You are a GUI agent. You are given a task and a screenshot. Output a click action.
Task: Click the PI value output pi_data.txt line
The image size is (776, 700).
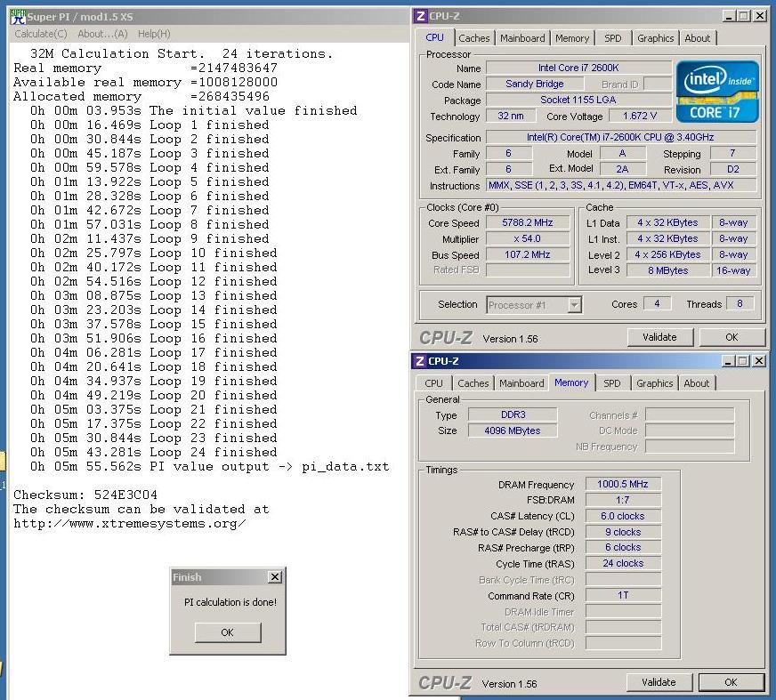(210, 466)
